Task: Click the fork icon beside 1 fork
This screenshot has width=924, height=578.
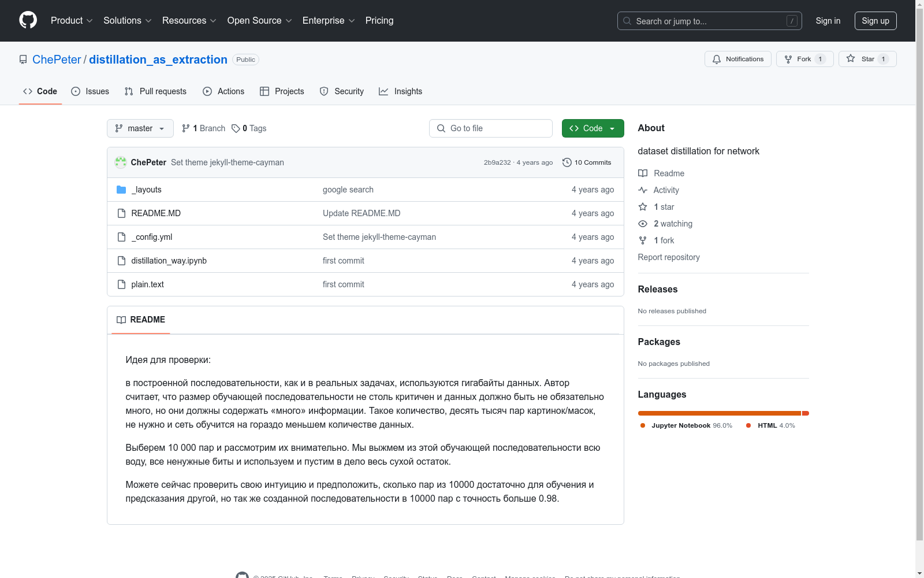Action: tap(643, 240)
